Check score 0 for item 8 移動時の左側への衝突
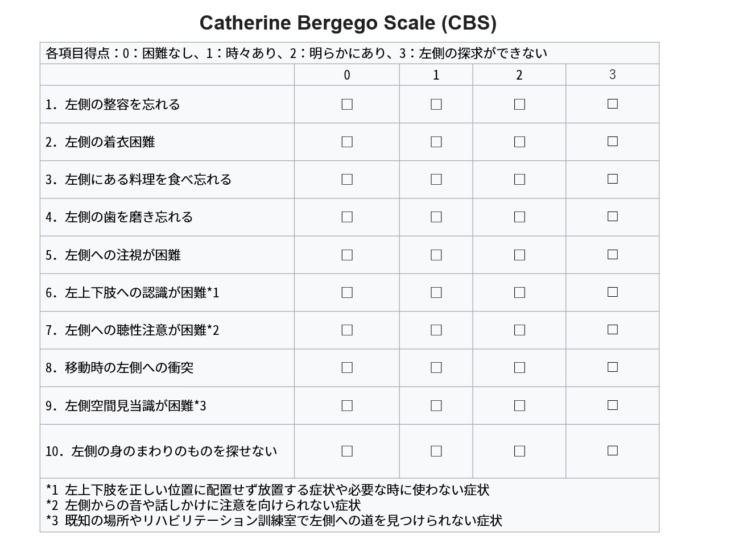Screen dimensions: 731x560 347,368
